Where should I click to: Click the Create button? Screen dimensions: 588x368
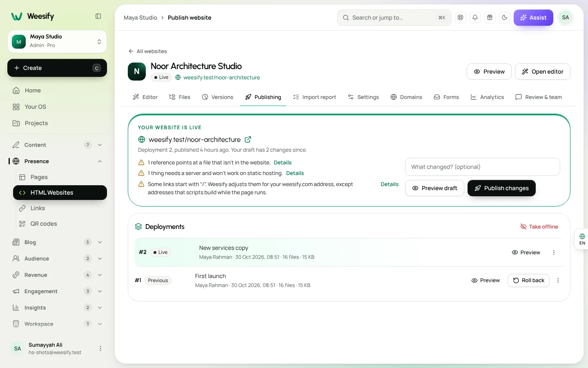(57, 68)
